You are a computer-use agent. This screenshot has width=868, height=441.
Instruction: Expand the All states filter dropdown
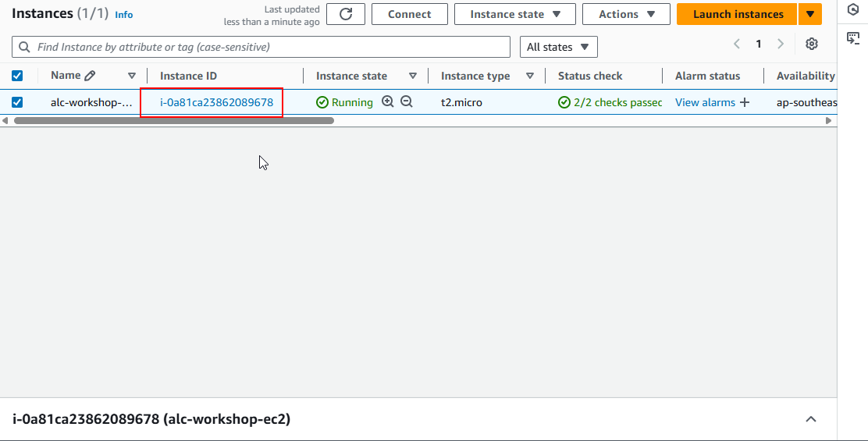pos(558,47)
